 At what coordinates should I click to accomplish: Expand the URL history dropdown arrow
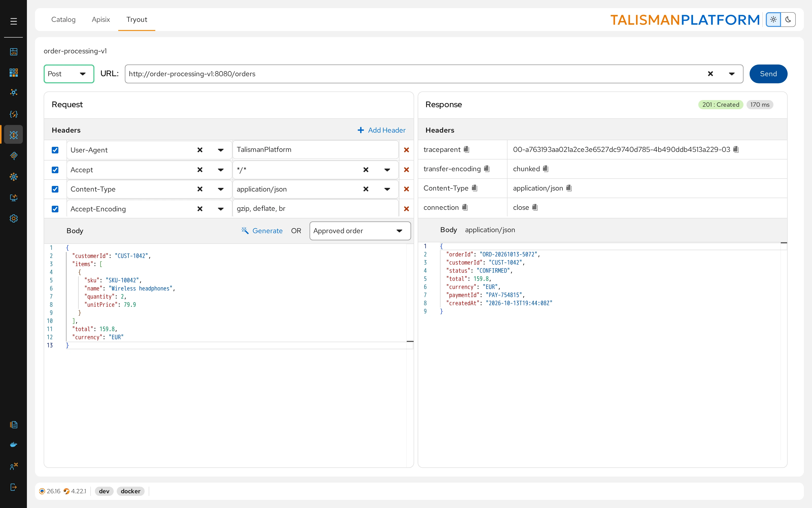[732, 74]
